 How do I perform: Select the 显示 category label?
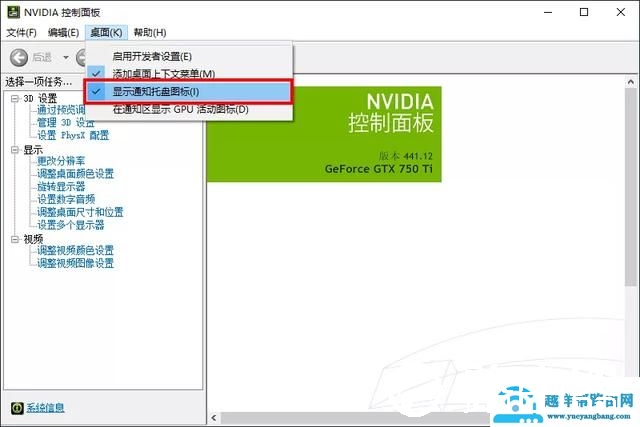[33, 150]
